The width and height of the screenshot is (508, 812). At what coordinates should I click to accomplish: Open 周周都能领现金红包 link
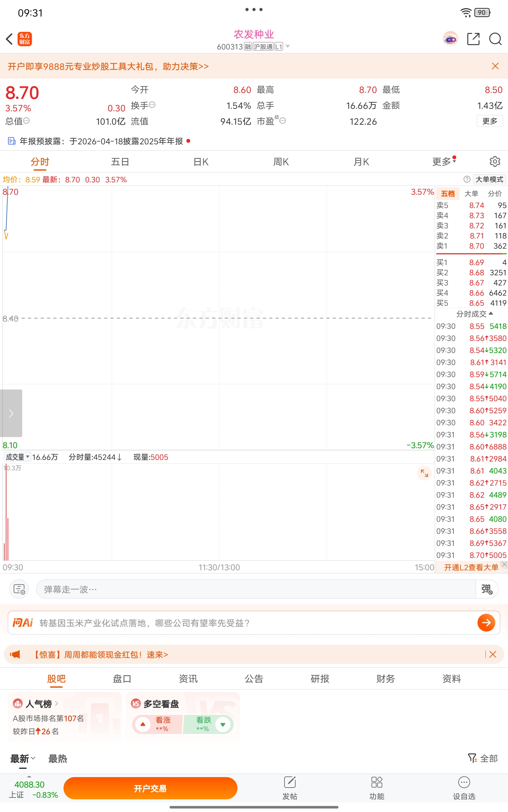(x=100, y=654)
